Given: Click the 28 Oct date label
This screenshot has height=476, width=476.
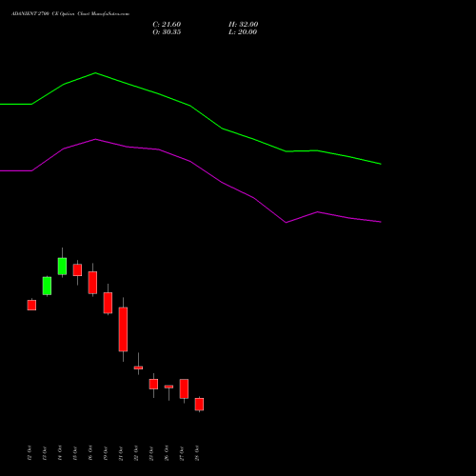Looking at the screenshot, I should pos(197,453).
